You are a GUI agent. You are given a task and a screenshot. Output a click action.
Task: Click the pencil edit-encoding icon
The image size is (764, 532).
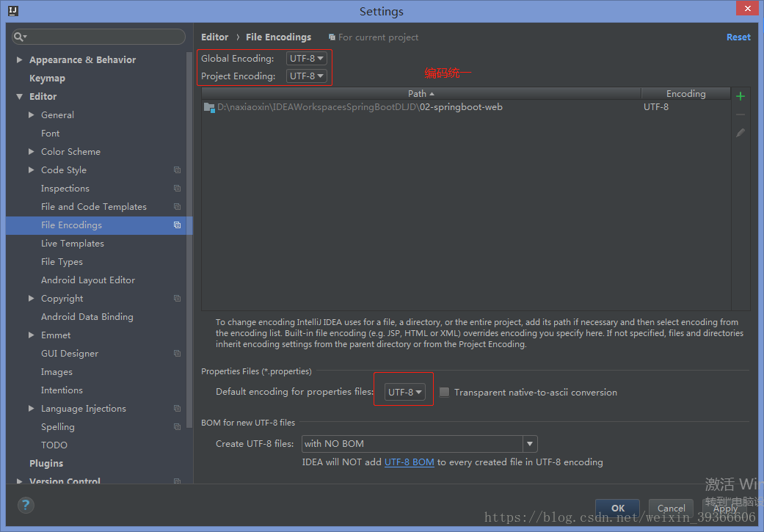click(x=740, y=133)
